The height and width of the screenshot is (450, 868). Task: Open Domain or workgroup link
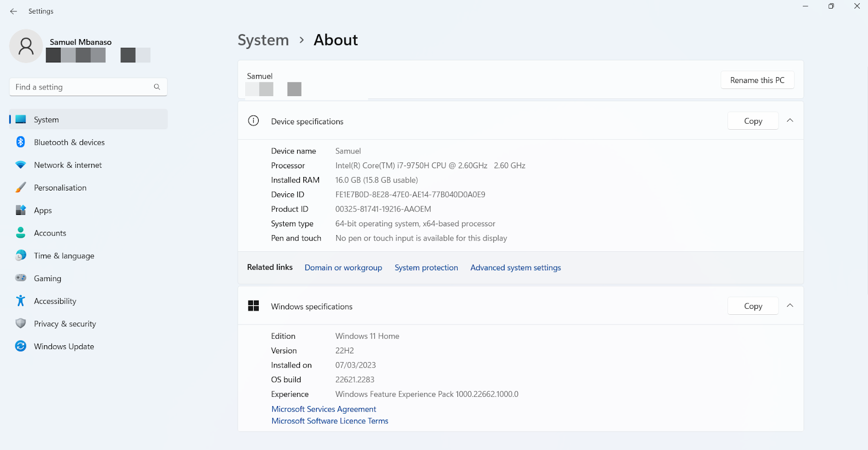(x=343, y=268)
